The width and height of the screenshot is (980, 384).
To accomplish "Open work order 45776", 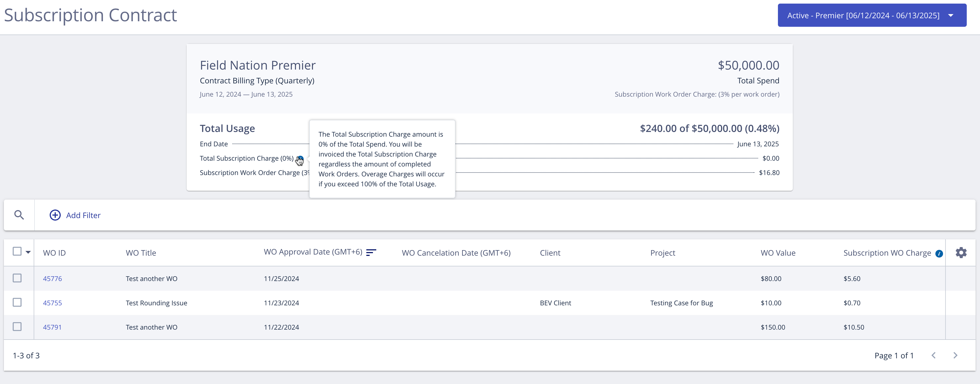I will point(52,278).
